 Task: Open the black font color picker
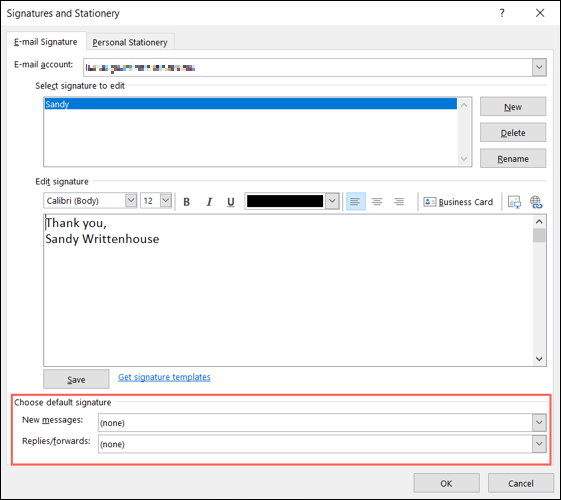click(292, 201)
